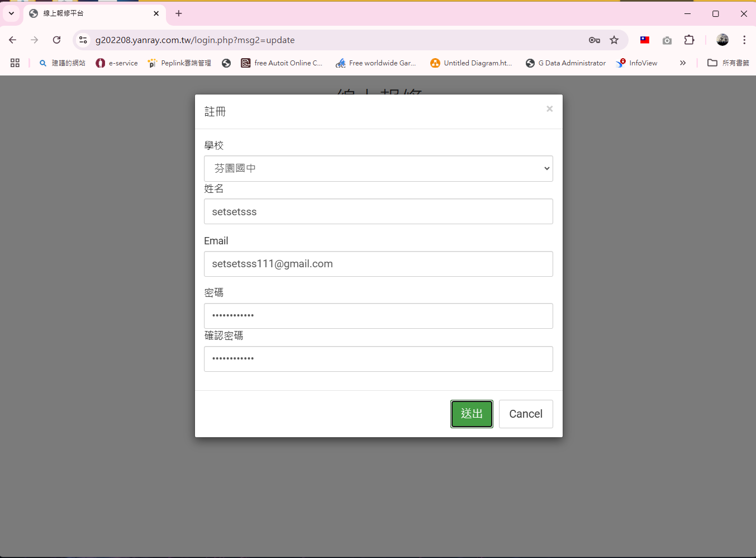Open the 學校 school dropdown
This screenshot has width=756, height=558.
[x=378, y=168]
